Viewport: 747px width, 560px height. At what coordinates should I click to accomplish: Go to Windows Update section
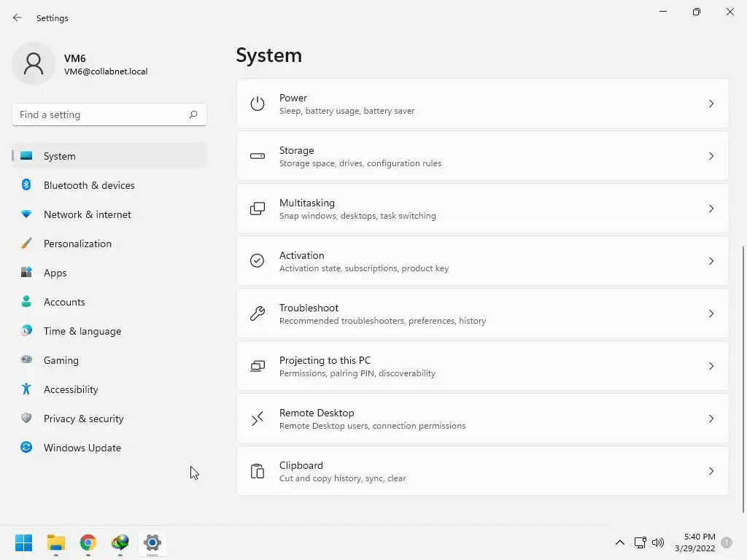coord(82,448)
